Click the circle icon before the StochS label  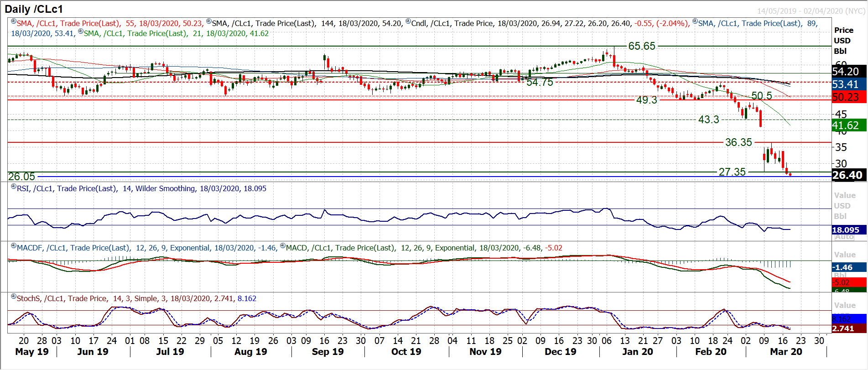14,297
